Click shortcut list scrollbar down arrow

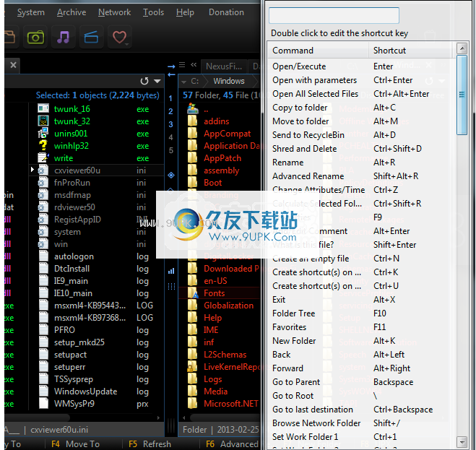point(462,441)
